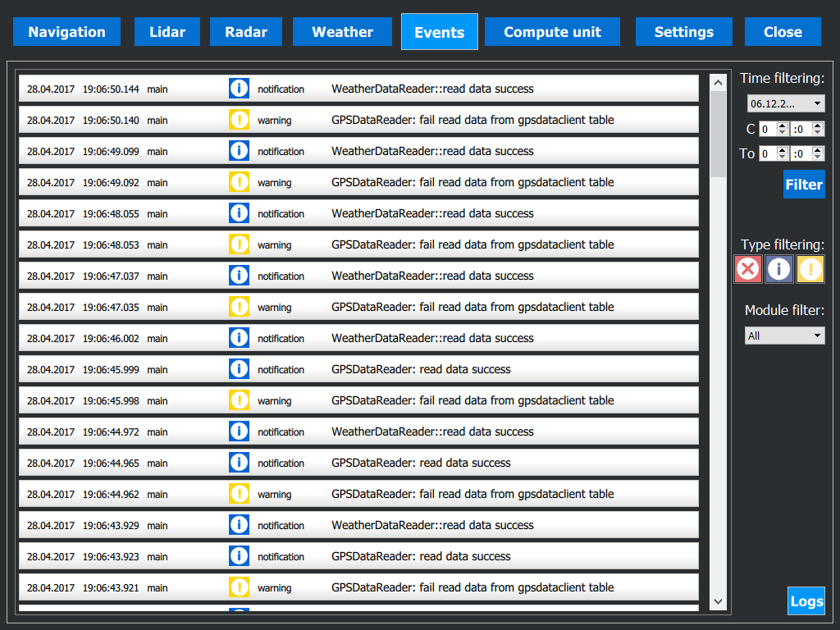This screenshot has width=840, height=630.
Task: Apply the time Filter button
Action: 804,185
